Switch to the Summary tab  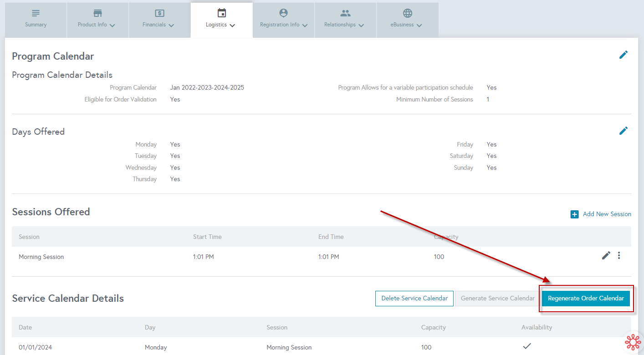coord(36,20)
